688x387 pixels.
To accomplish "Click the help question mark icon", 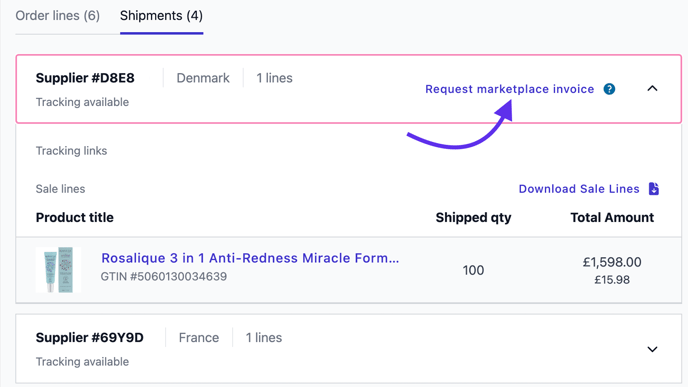I will point(609,89).
